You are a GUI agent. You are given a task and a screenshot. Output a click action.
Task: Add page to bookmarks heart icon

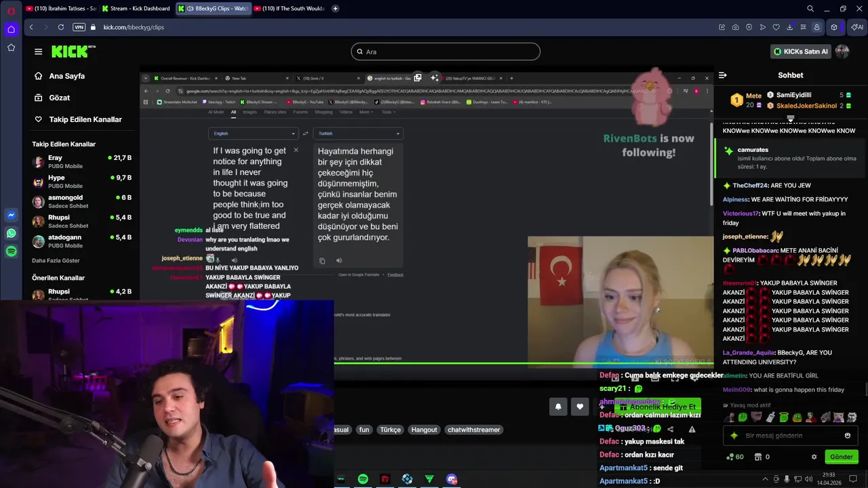coord(776,27)
